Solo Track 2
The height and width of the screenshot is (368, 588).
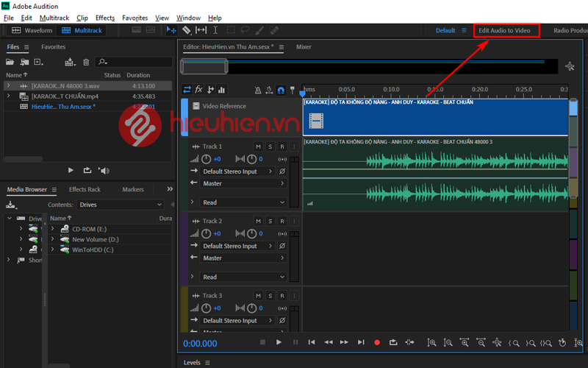click(270, 222)
